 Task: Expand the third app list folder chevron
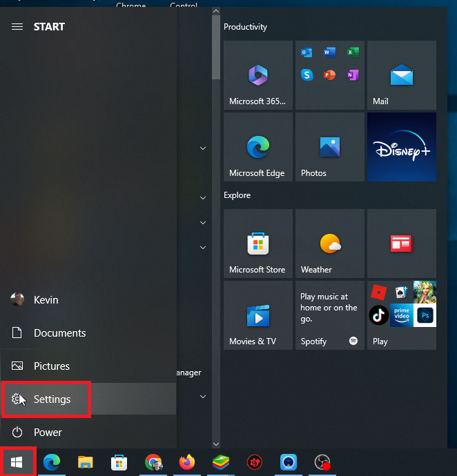203,223
